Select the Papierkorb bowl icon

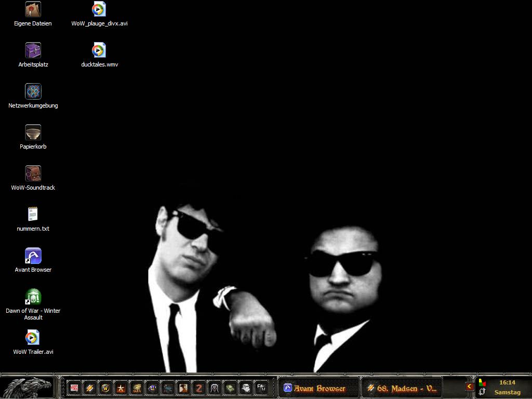click(33, 132)
